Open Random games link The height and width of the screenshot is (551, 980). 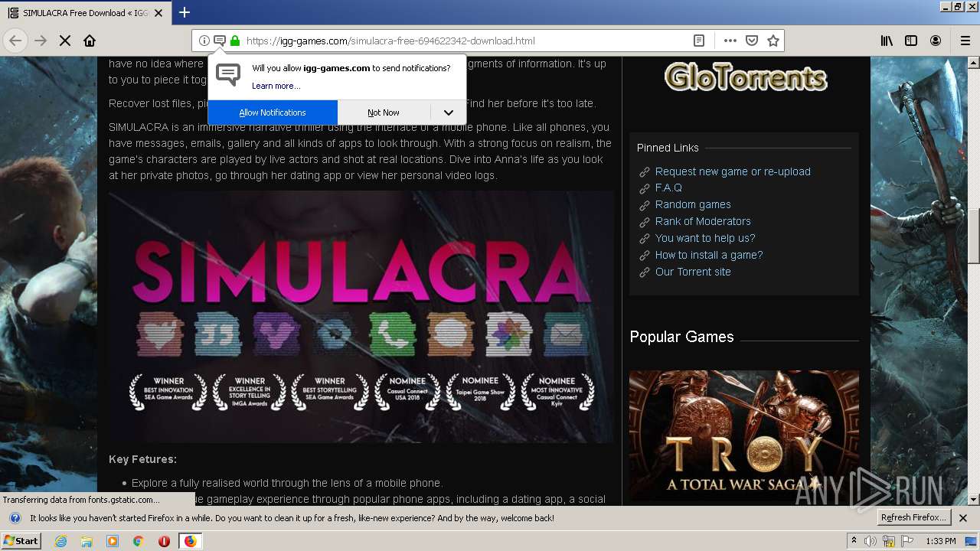[693, 204]
